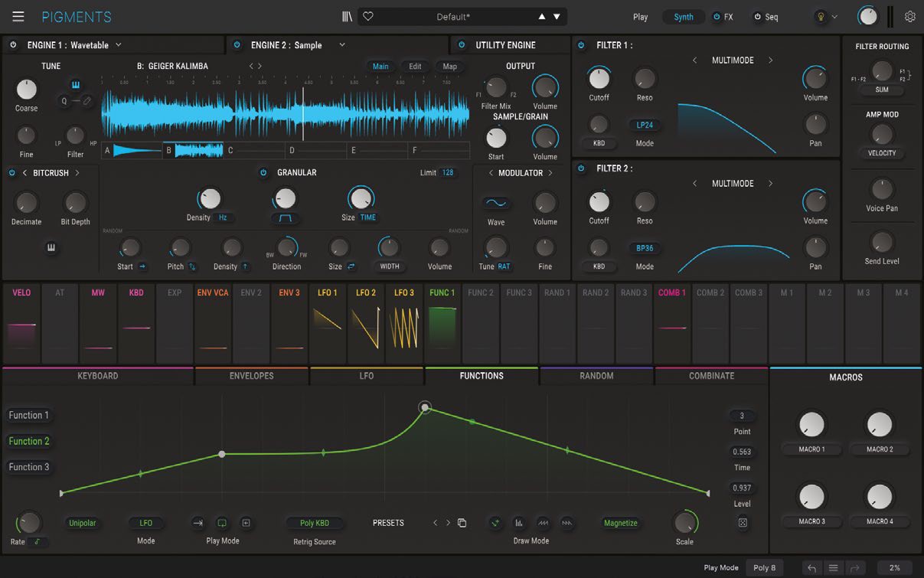Switch to the Keyboard modulation tab
The height and width of the screenshot is (578, 924).
(98, 376)
